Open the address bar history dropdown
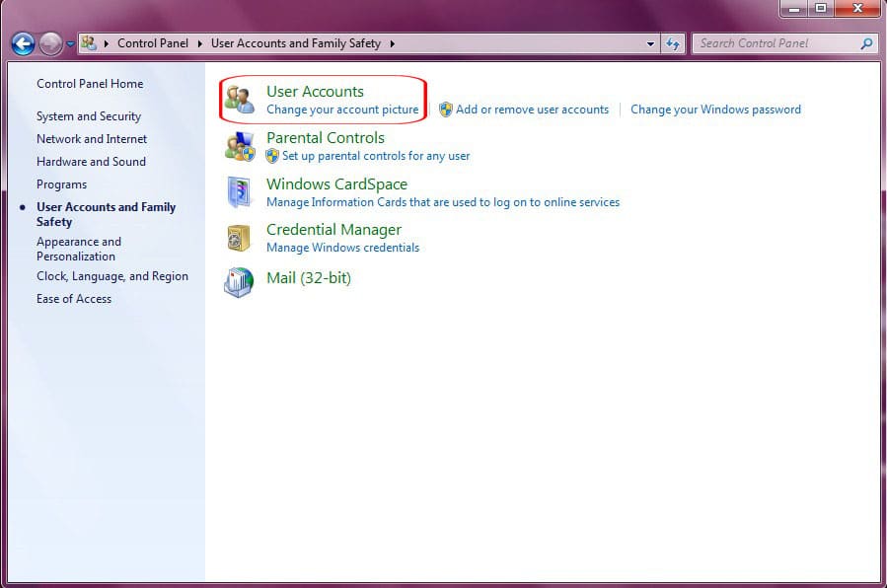This screenshot has width=887, height=588. point(650,43)
